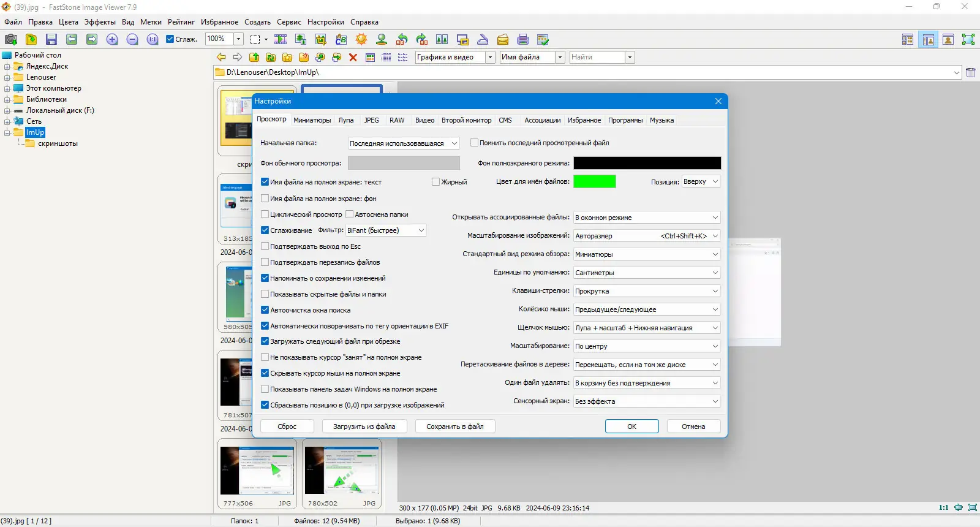Screen dimensions: 980x527
Task: Click the camera screen capture icon
Action: 11,39
